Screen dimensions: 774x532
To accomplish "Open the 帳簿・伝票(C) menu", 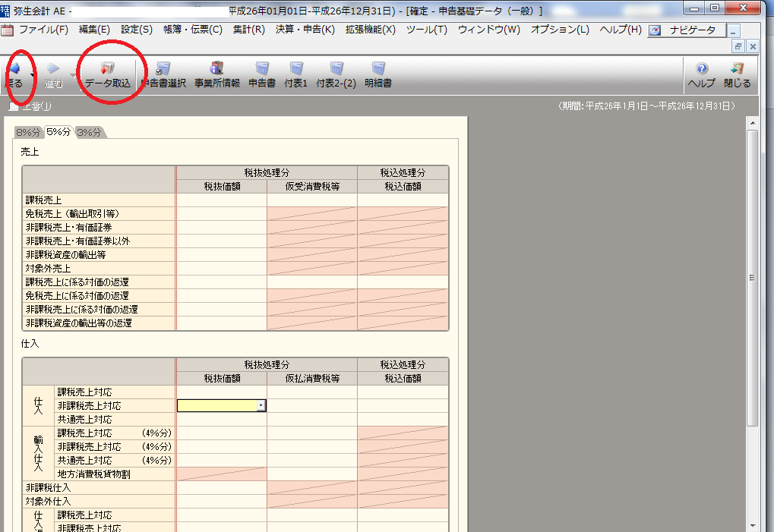I will (x=192, y=30).
